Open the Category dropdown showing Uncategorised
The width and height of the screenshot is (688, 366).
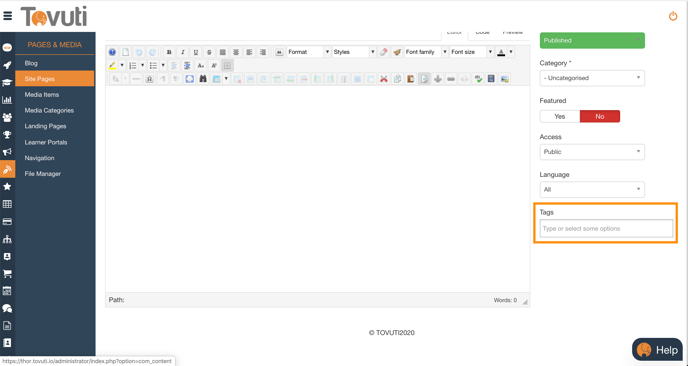click(x=592, y=78)
